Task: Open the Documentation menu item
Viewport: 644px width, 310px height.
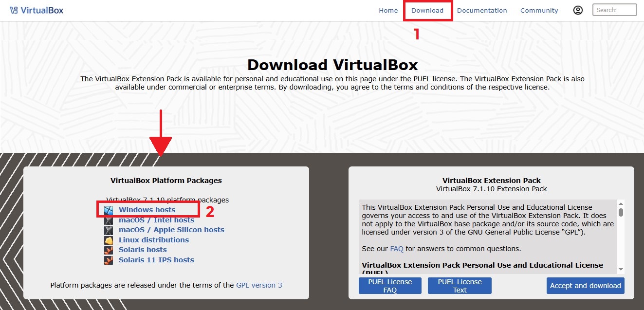Action: point(482,10)
